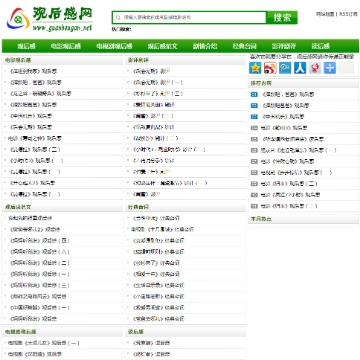Click the 网站地图 link at top right
The width and height of the screenshot is (360, 360).
click(325, 14)
